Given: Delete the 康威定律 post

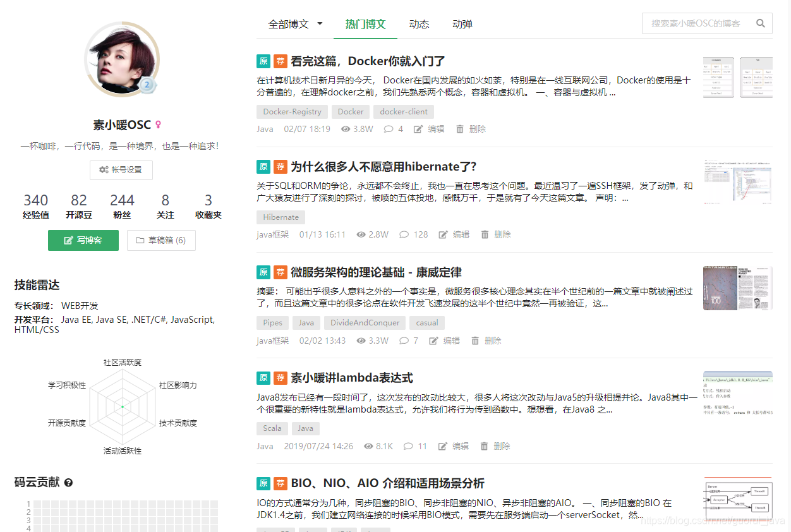Looking at the screenshot, I should click(486, 341).
